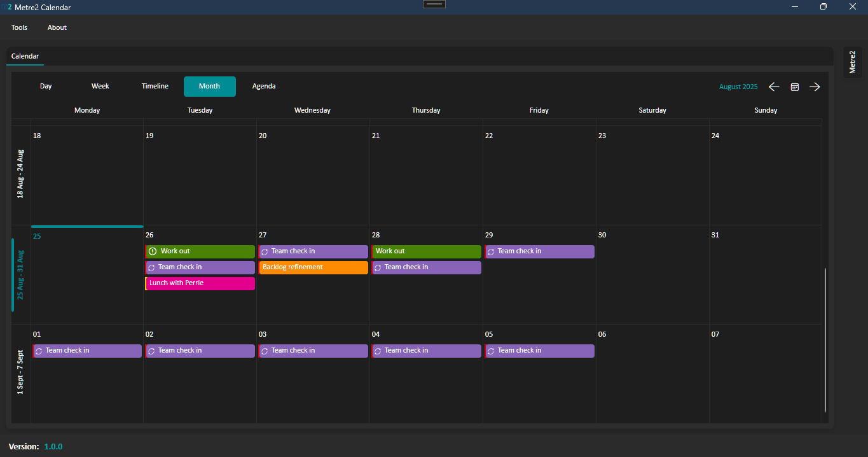The image size is (868, 457).
Task: Click the Metre2 app logo in title bar
Action: [x=6, y=8]
